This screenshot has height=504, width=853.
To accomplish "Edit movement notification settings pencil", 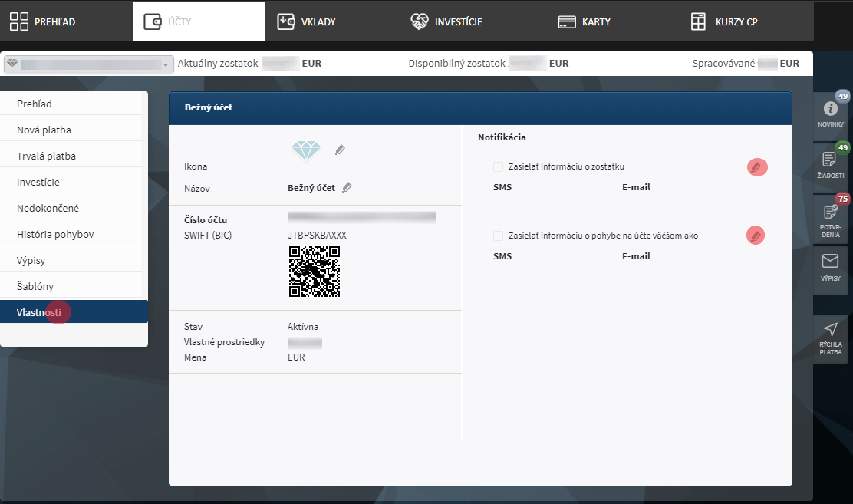I will [x=756, y=236].
